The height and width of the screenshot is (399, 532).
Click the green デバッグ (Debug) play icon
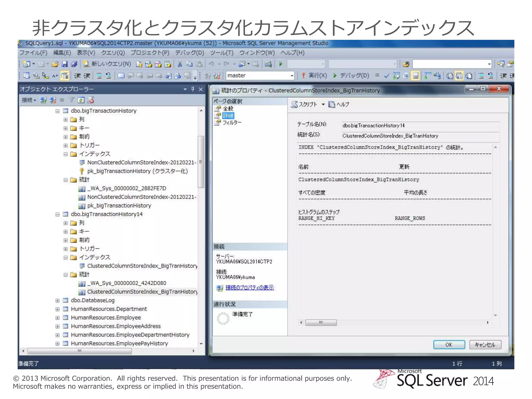coord(335,76)
